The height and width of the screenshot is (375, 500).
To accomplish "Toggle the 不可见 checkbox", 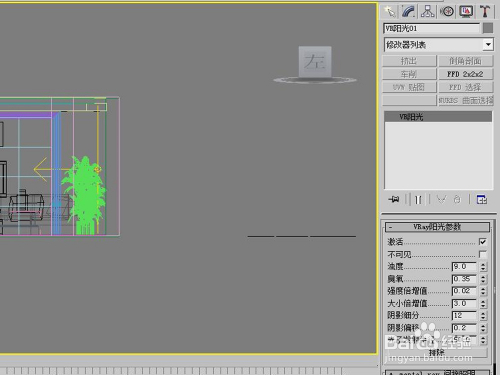I will [x=482, y=254].
